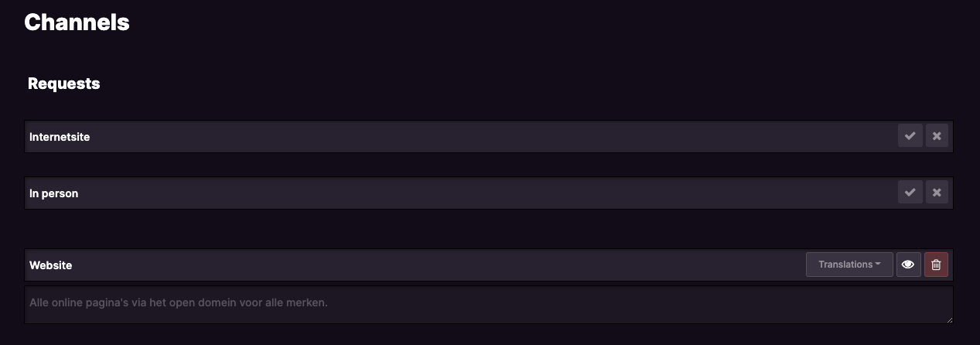Viewport: 980px width, 345px height.
Task: Accept the In person request checkmark
Action: 910,193
